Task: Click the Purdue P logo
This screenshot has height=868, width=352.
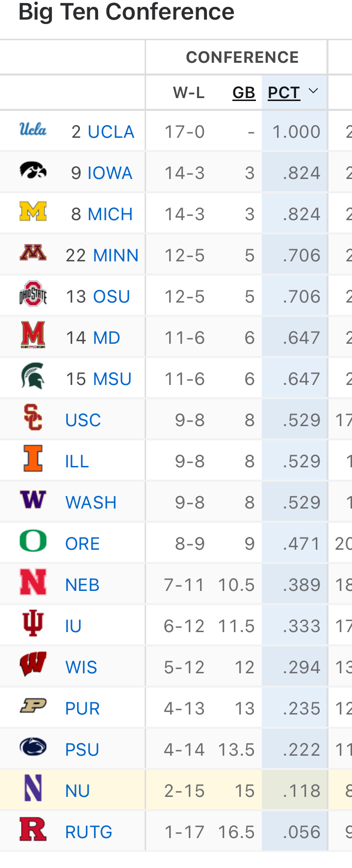Action: [33, 706]
